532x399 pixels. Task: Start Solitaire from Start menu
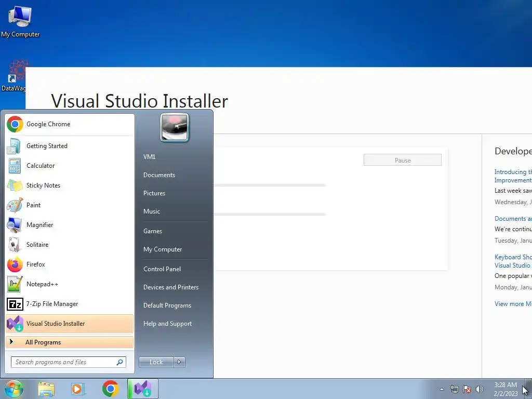pos(69,244)
